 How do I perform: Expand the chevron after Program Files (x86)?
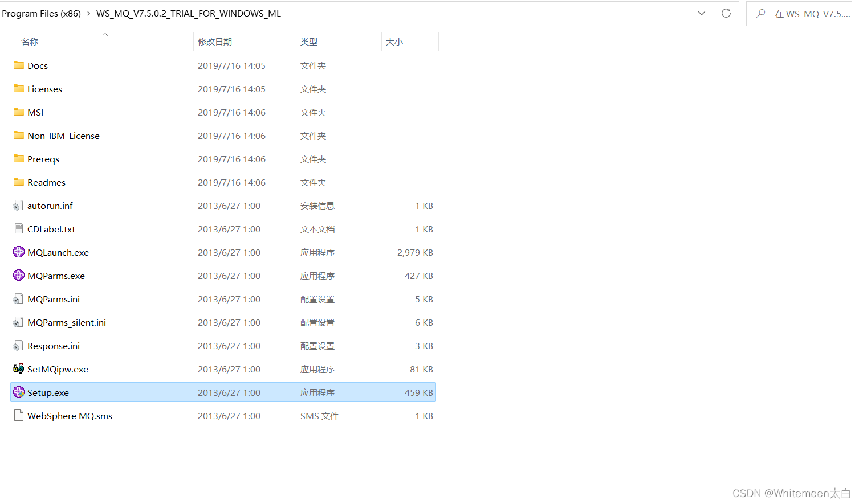click(x=89, y=13)
